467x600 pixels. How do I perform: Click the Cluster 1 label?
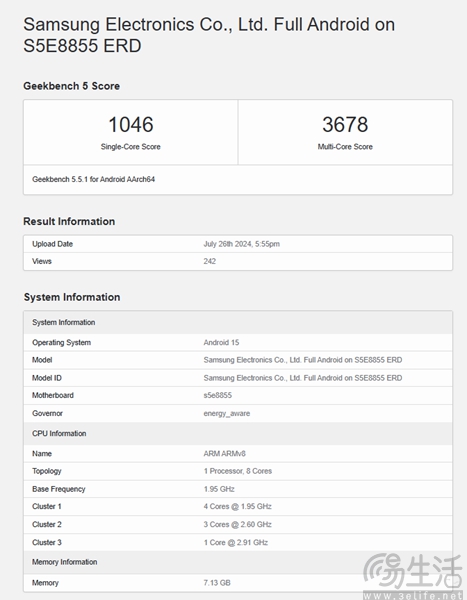[47, 507]
